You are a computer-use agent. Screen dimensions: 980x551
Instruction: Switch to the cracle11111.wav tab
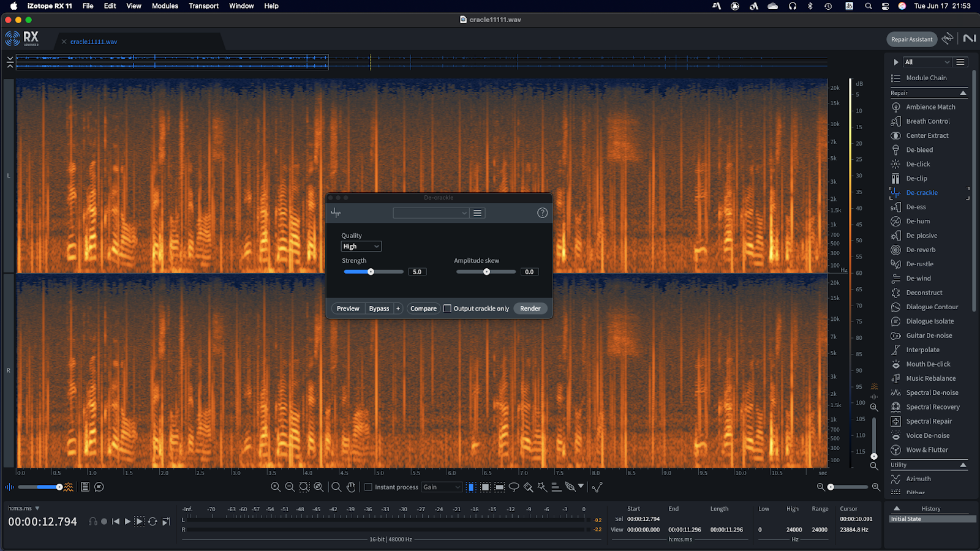pos(93,42)
